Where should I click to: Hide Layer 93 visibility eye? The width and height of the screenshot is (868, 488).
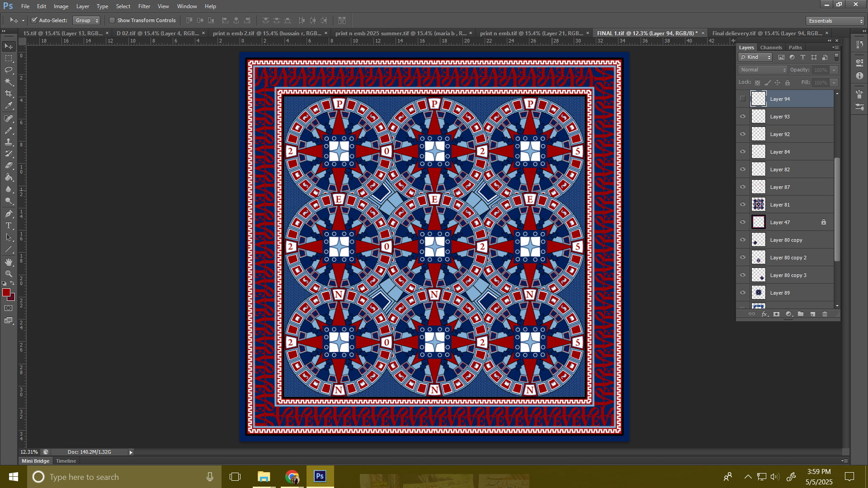tap(743, 117)
